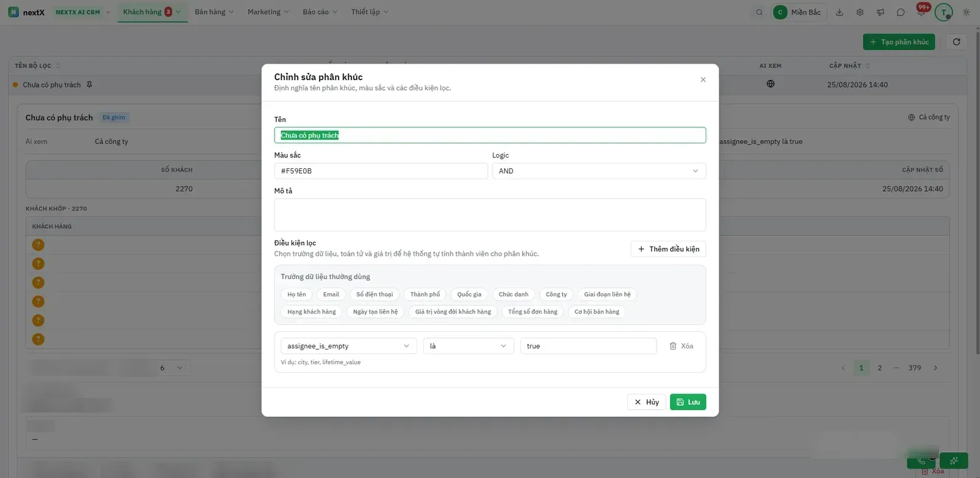Open the chat bubble icon
Image resolution: width=980 pixels, height=478 pixels.
(900, 12)
